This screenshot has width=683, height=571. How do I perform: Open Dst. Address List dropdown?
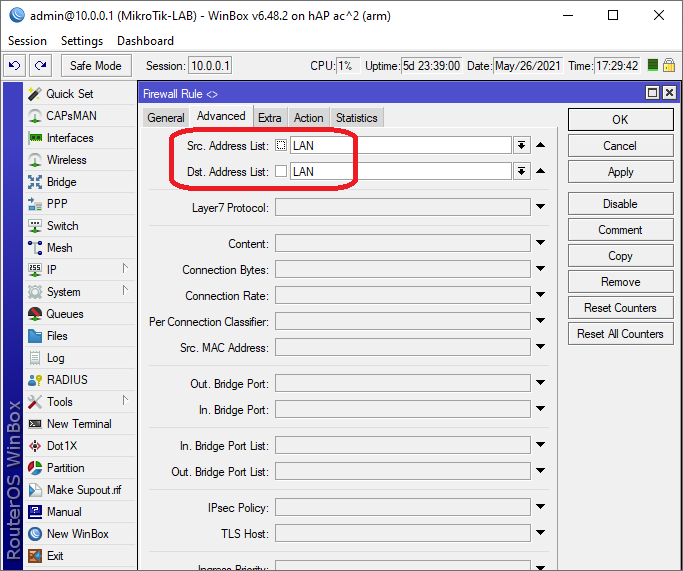pyautogui.click(x=521, y=171)
